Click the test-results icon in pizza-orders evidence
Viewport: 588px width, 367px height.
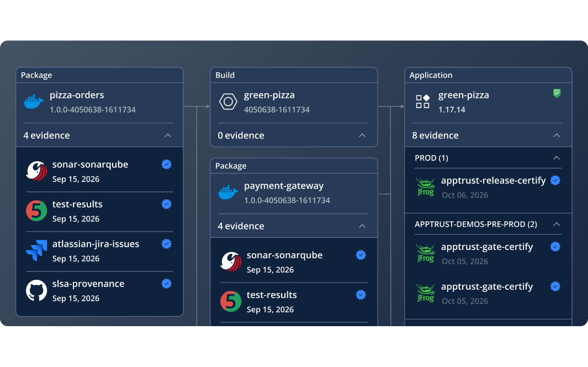click(36, 211)
